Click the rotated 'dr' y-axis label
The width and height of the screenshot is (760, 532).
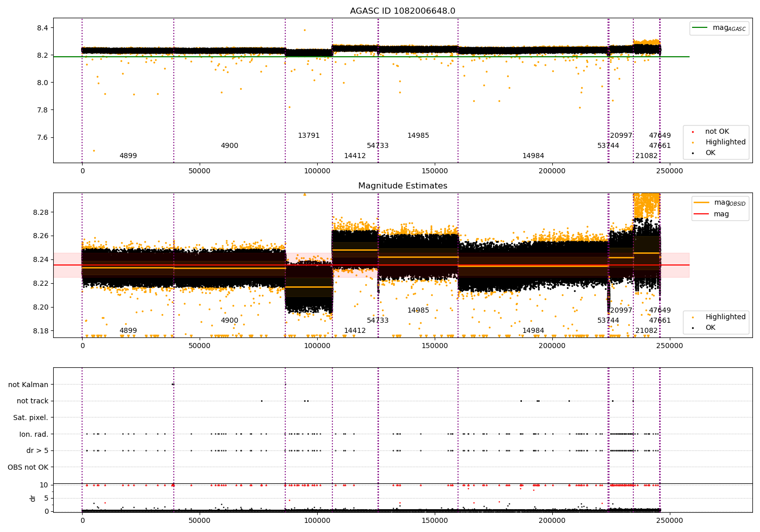[33, 498]
